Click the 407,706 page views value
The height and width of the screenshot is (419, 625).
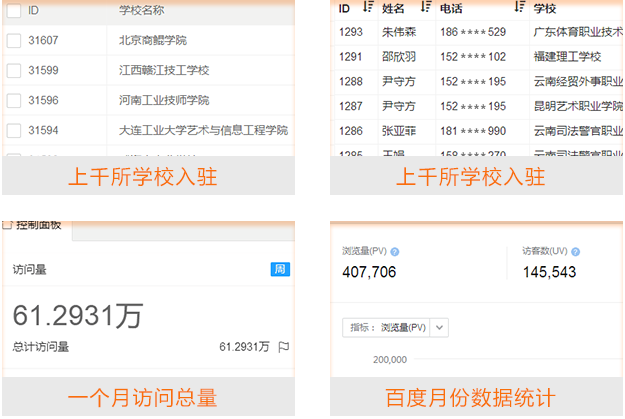pos(369,272)
